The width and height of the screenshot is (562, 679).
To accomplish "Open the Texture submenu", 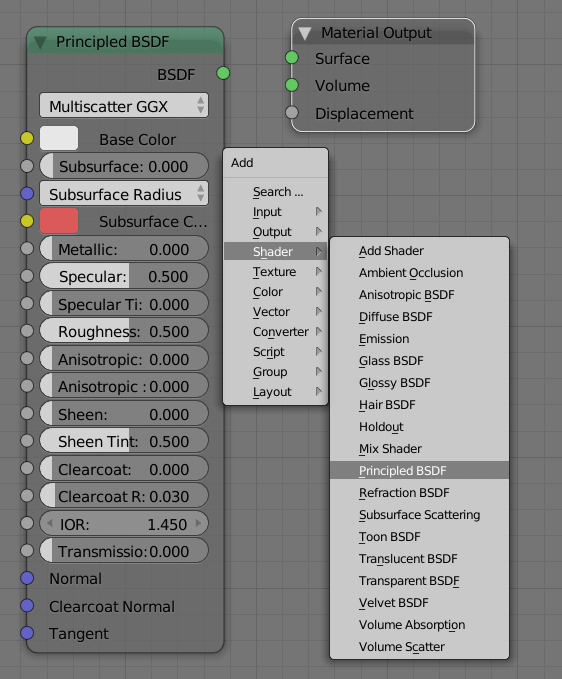I will pos(275,272).
